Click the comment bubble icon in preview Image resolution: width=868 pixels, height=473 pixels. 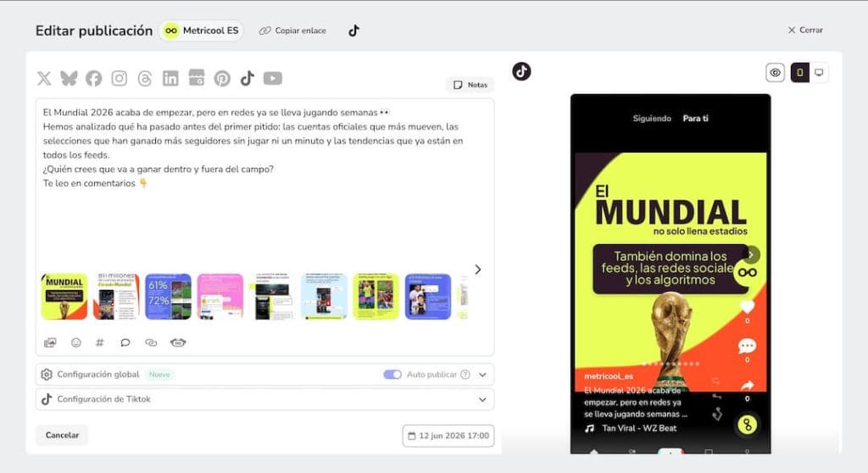tap(747, 346)
